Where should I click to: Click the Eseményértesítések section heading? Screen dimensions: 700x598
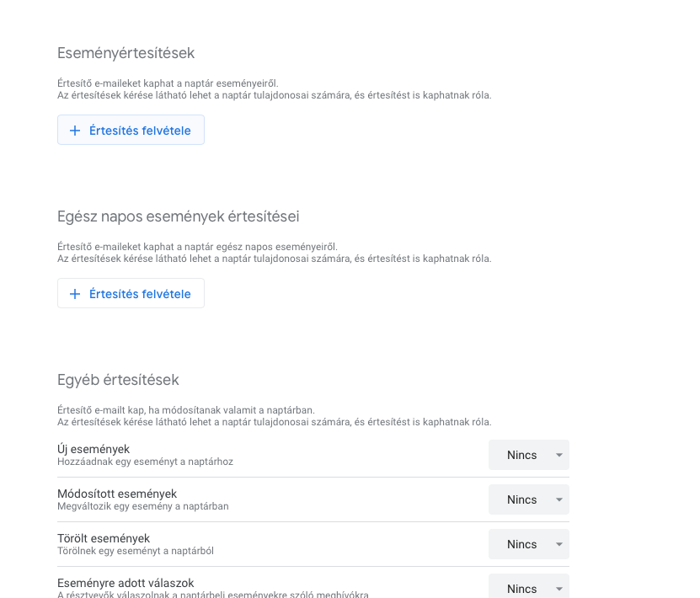pyautogui.click(x=126, y=53)
